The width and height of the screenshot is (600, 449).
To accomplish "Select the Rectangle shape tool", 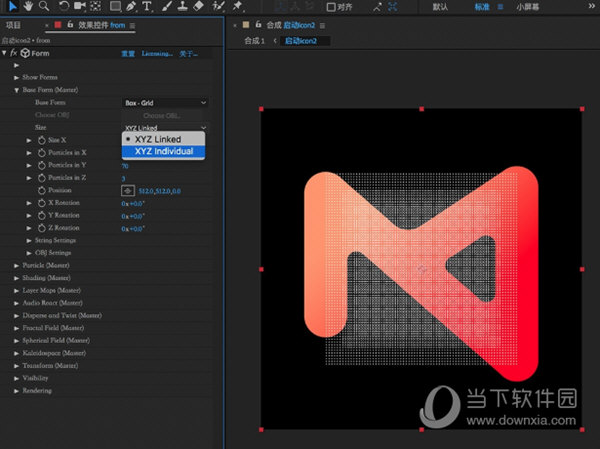I will tap(115, 6).
